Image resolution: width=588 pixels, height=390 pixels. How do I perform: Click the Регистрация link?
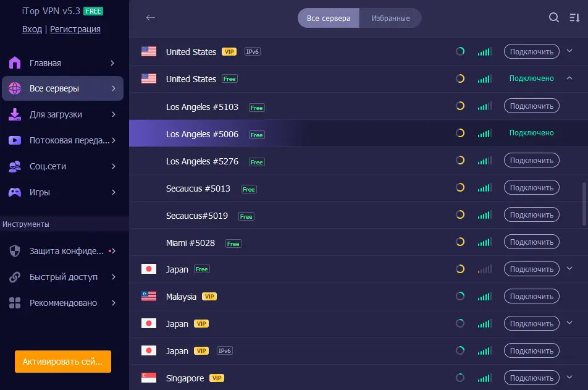click(75, 29)
